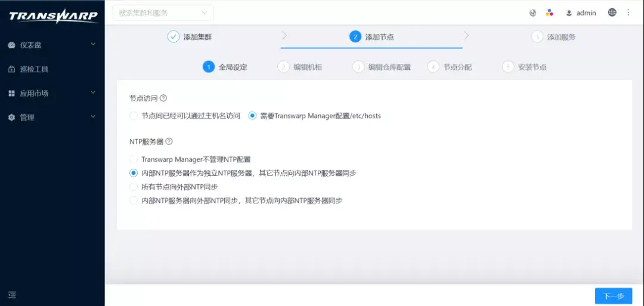Click the management gear icon

click(x=11, y=118)
